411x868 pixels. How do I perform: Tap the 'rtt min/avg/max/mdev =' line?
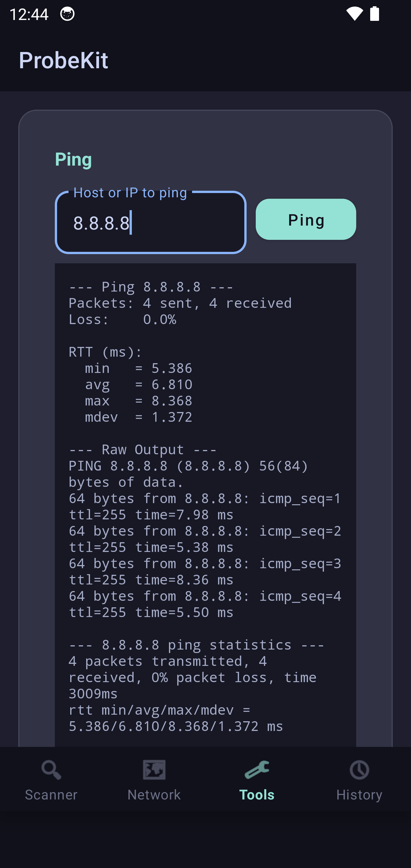pyautogui.click(x=159, y=710)
